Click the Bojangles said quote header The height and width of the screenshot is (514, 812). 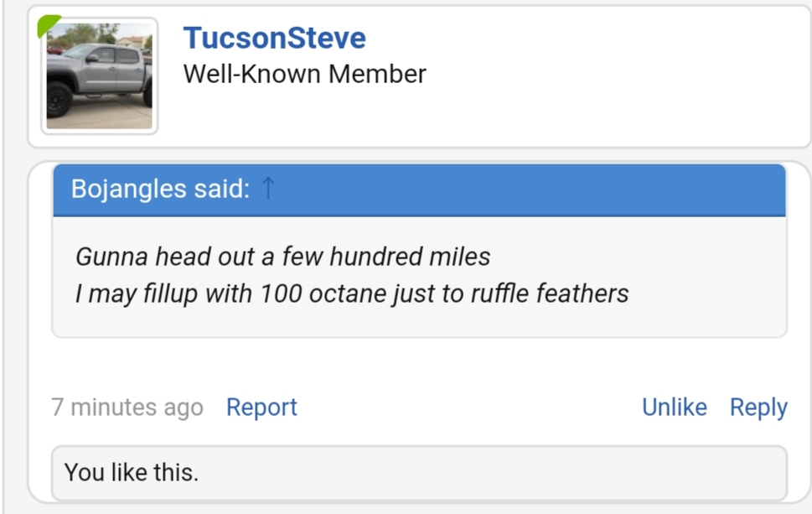(x=420, y=190)
